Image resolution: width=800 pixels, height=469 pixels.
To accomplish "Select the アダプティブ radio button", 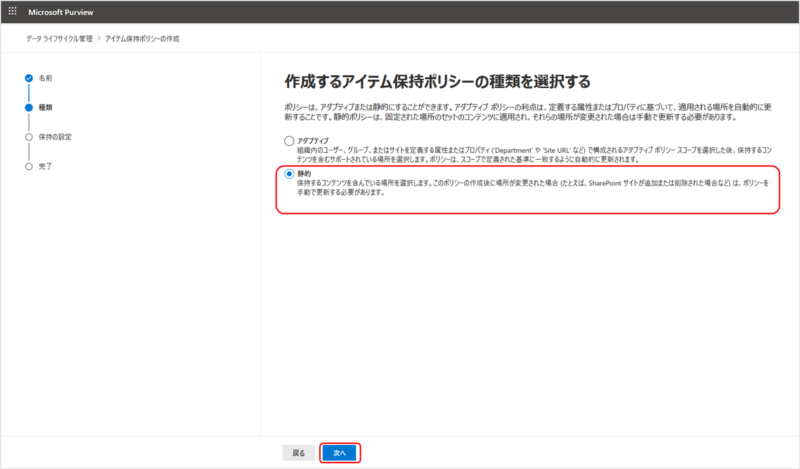I will coord(290,141).
